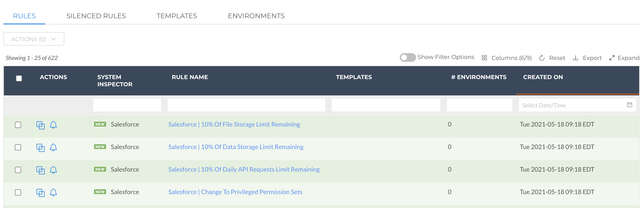The image size is (644, 208).
Task: Open rule 10% Of File Storage Limit Remaining
Action: pos(234,124)
